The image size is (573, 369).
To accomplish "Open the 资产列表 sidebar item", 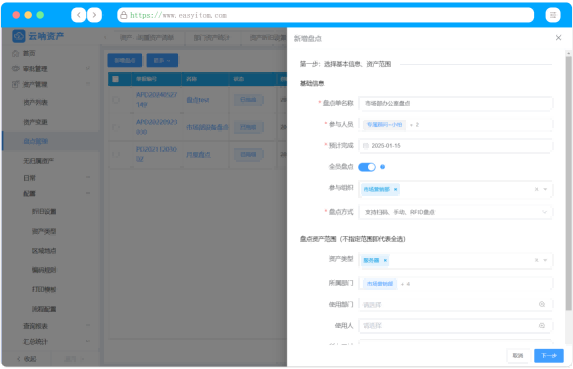I will [35, 103].
